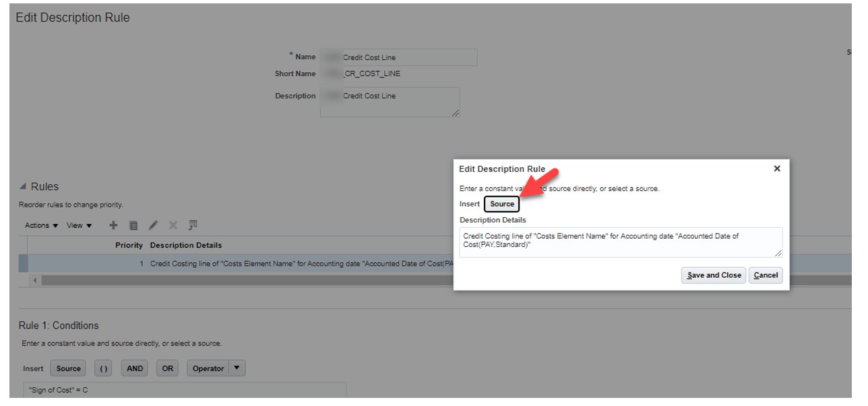Image resolution: width=868 pixels, height=406 pixels.
Task: Insert parentheses in the conditions
Action: [x=104, y=368]
